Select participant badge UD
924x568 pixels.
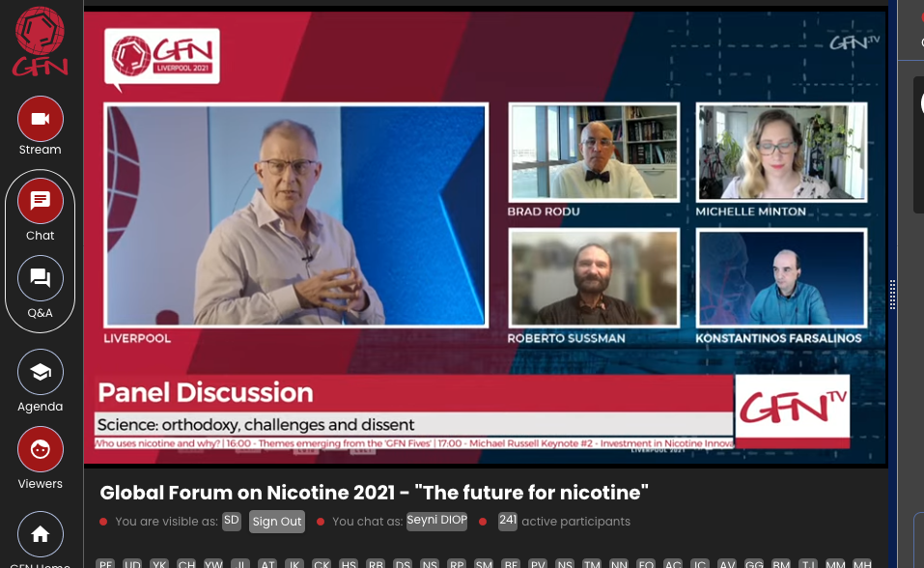(x=133, y=563)
